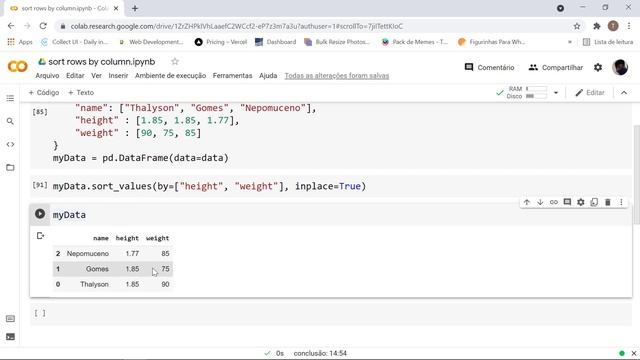Click Compartilhar share button

[x=556, y=67]
